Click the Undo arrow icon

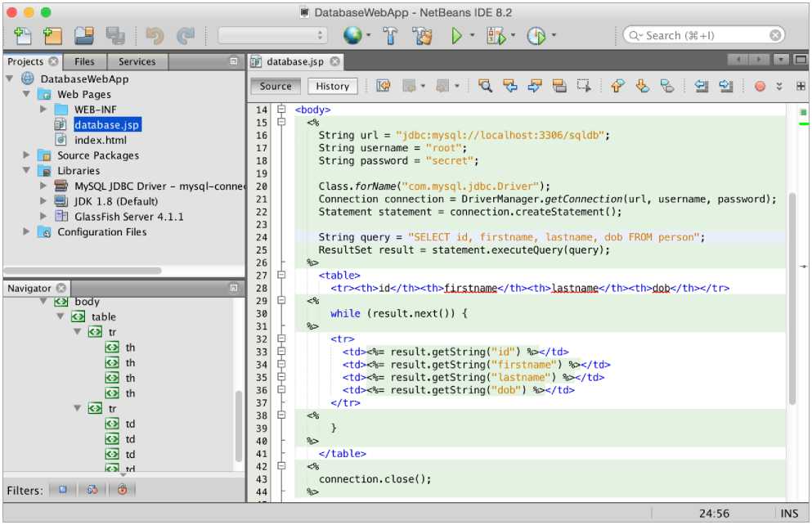pyautogui.click(x=154, y=36)
